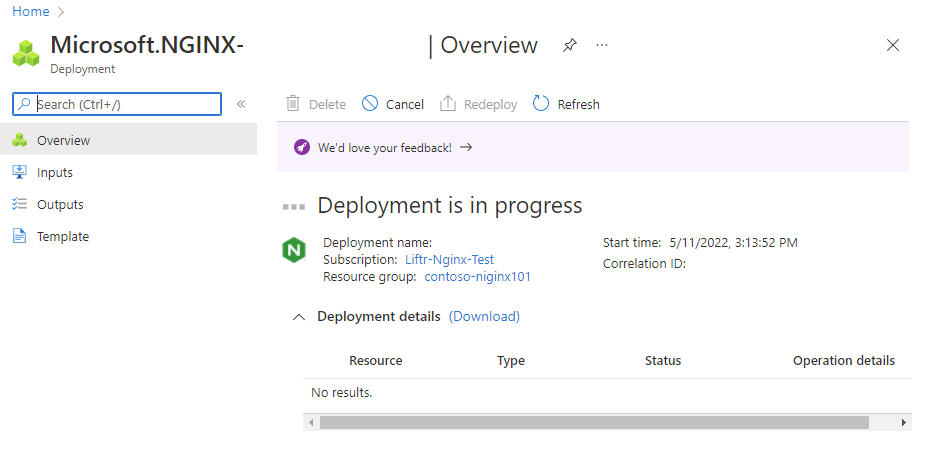Click the NGINX green hexagon logo

click(294, 249)
